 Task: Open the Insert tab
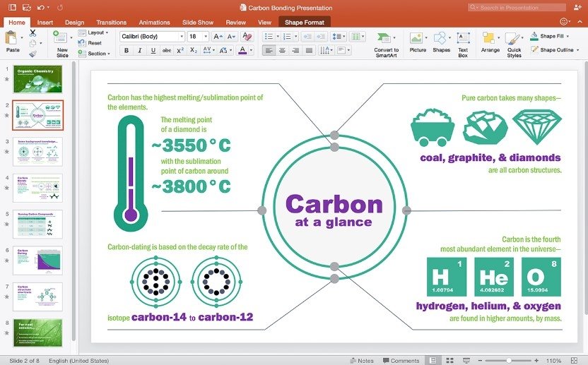click(45, 22)
